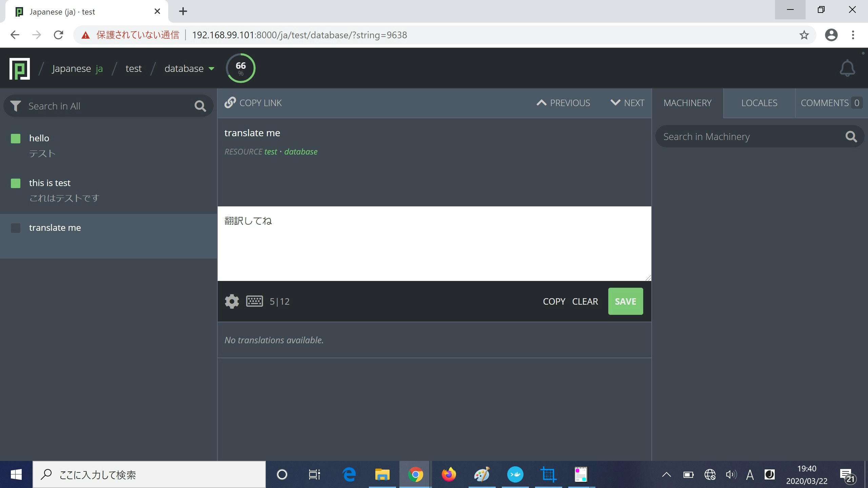Switch to the Locales tab

(x=759, y=103)
